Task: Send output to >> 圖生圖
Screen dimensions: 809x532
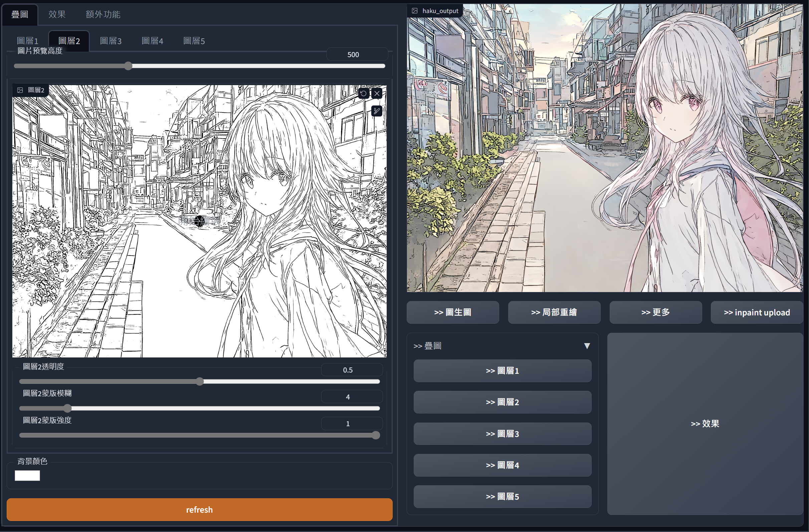Action: point(453,312)
